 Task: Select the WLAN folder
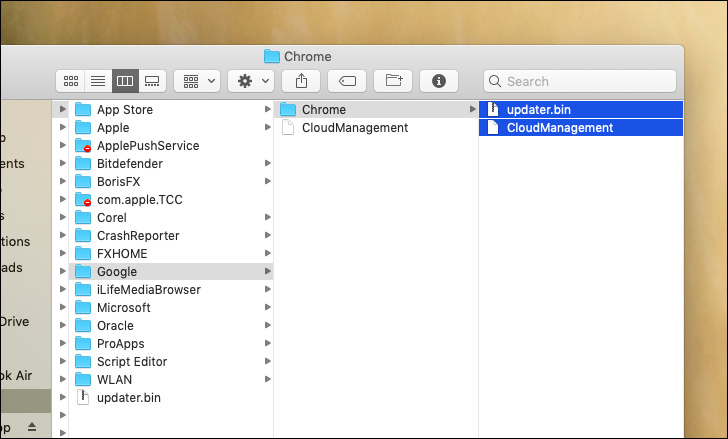[x=171, y=380]
